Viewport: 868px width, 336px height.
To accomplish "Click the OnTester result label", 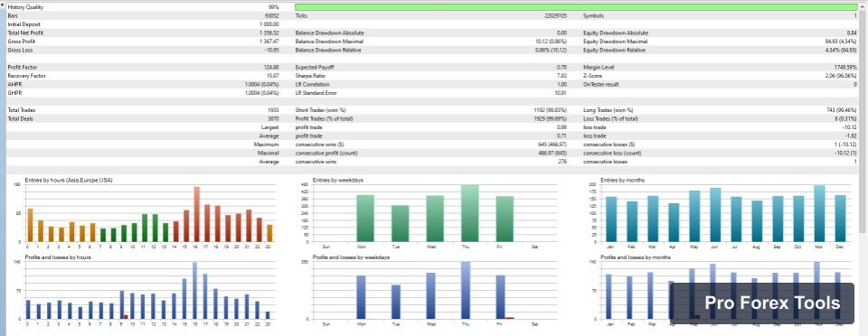I will [x=601, y=85].
